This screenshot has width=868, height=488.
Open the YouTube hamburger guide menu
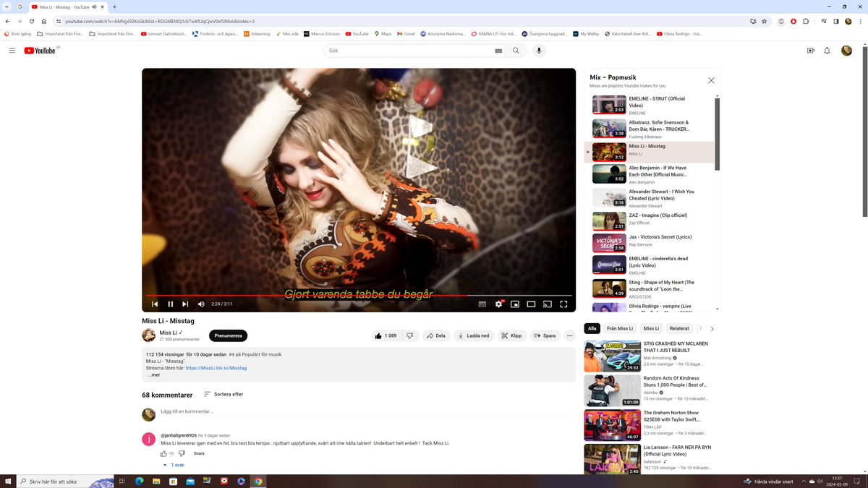click(x=12, y=51)
